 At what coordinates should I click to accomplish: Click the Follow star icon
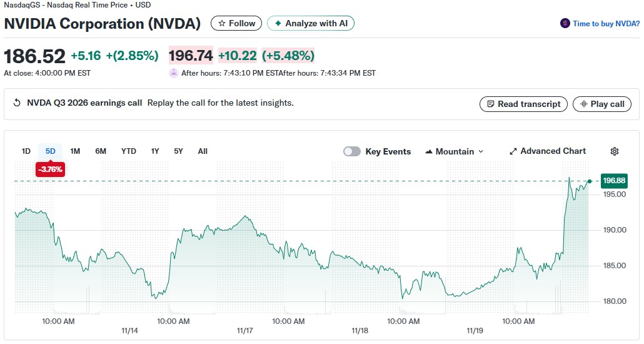click(x=222, y=24)
